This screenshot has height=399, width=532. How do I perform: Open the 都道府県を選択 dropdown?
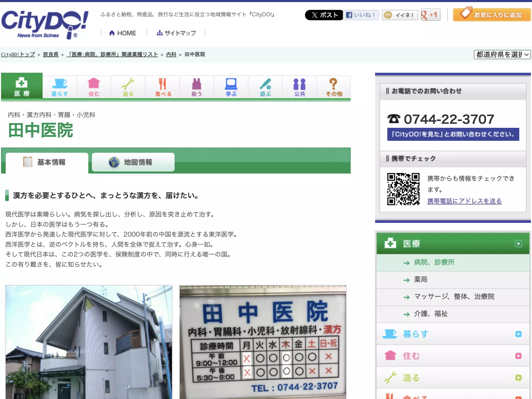click(502, 55)
